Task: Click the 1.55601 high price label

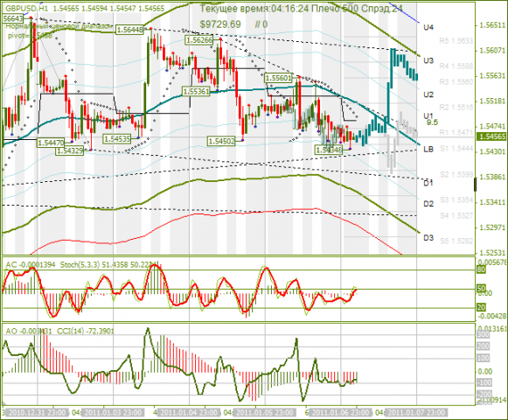Action: click(278, 78)
